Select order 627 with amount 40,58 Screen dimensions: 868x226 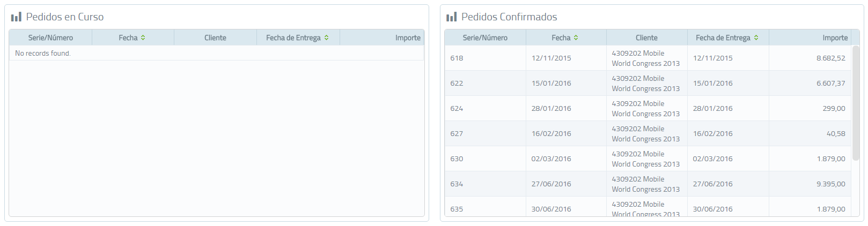click(x=648, y=133)
